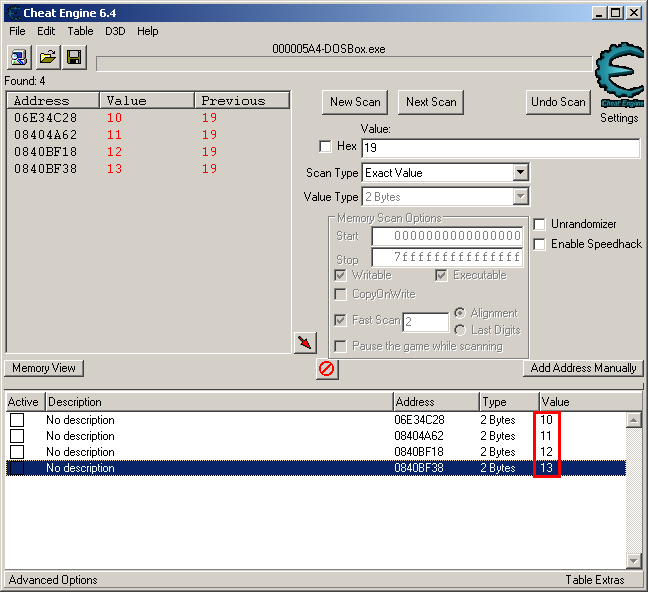
Task: Activate the entry for address 06E34C28
Action: tap(17, 420)
